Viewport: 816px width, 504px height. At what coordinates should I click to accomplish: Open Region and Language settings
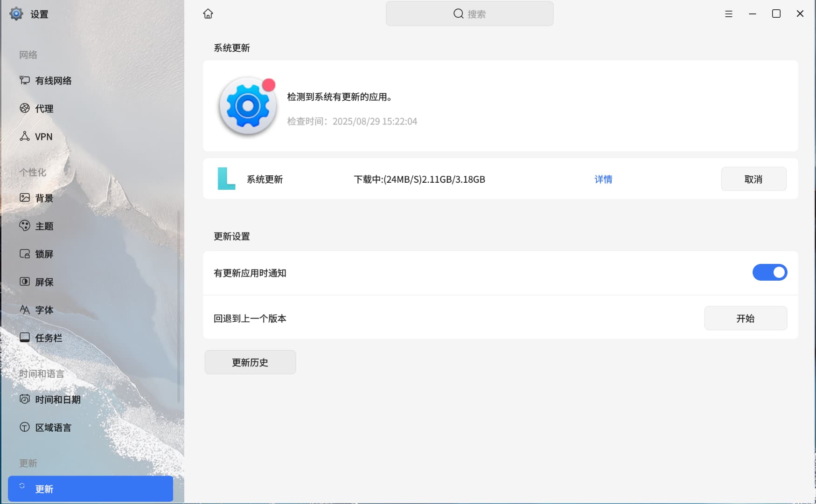coord(53,428)
